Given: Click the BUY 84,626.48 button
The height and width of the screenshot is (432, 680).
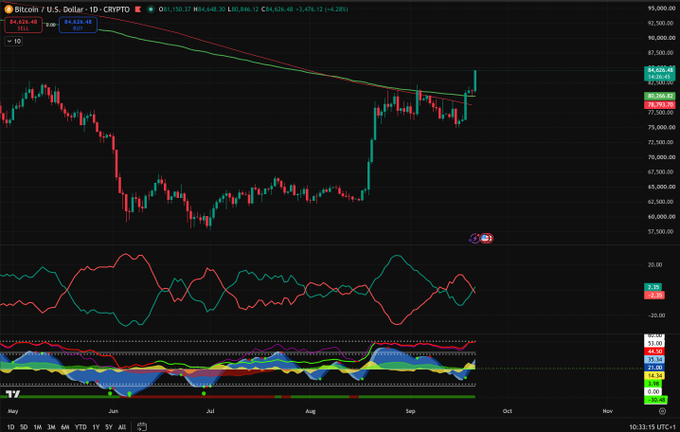Looking at the screenshot, I should click(x=78, y=25).
